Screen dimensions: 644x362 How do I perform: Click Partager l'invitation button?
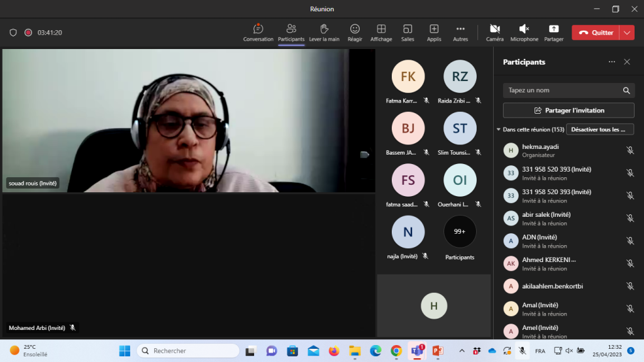[x=569, y=111]
